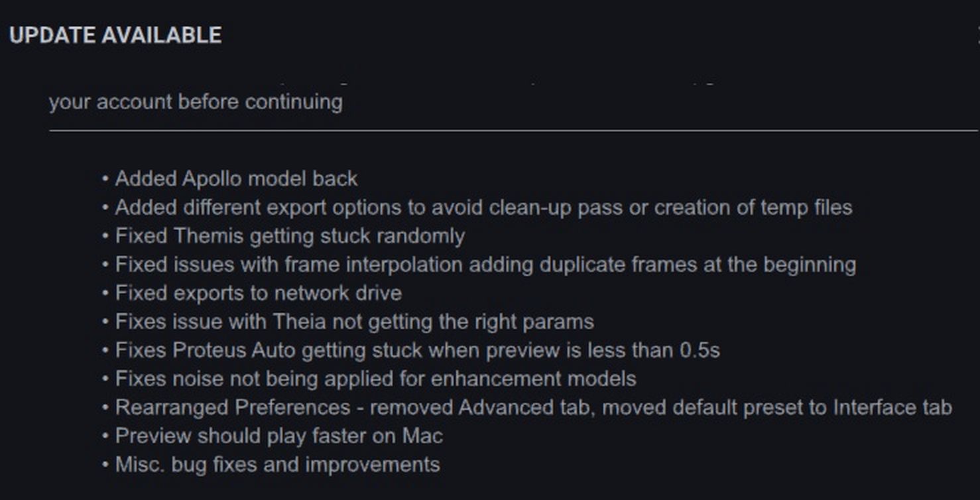Click the 'your account before continuing' text
The width and height of the screenshot is (980, 500).
pyautogui.click(x=196, y=102)
